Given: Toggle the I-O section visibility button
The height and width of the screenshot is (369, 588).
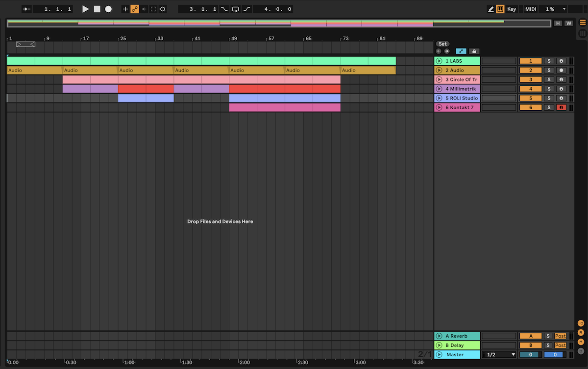Looking at the screenshot, I should (581, 323).
